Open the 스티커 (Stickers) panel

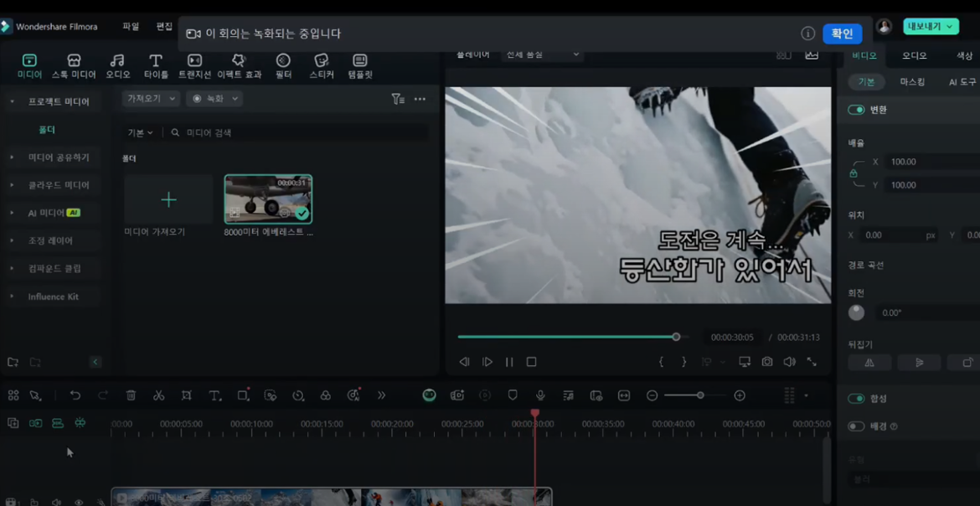pyautogui.click(x=322, y=65)
